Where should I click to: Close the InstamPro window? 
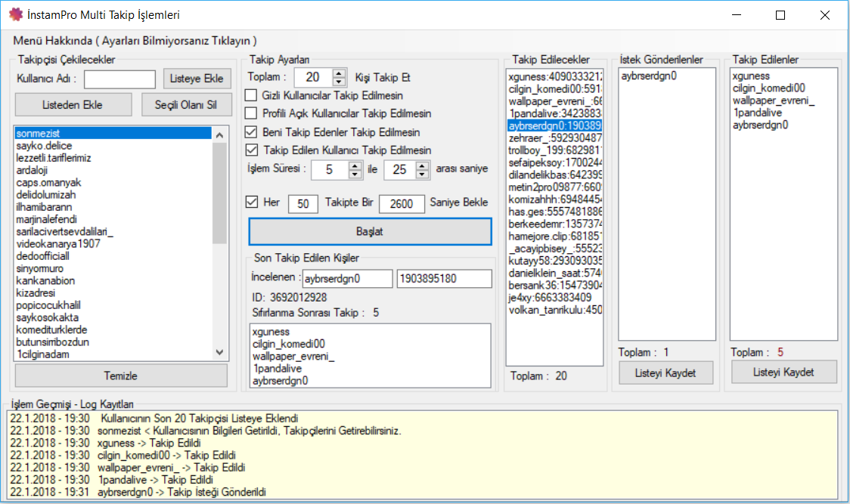(x=825, y=15)
